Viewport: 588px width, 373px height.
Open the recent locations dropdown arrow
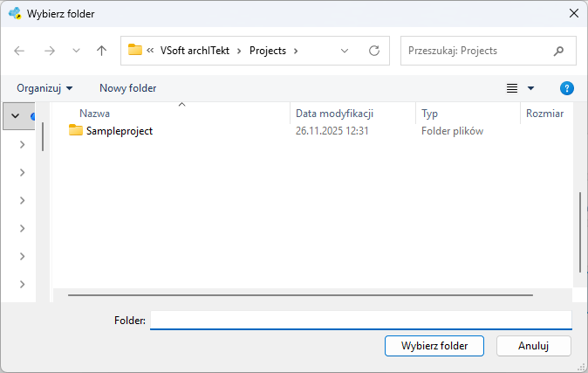point(76,51)
